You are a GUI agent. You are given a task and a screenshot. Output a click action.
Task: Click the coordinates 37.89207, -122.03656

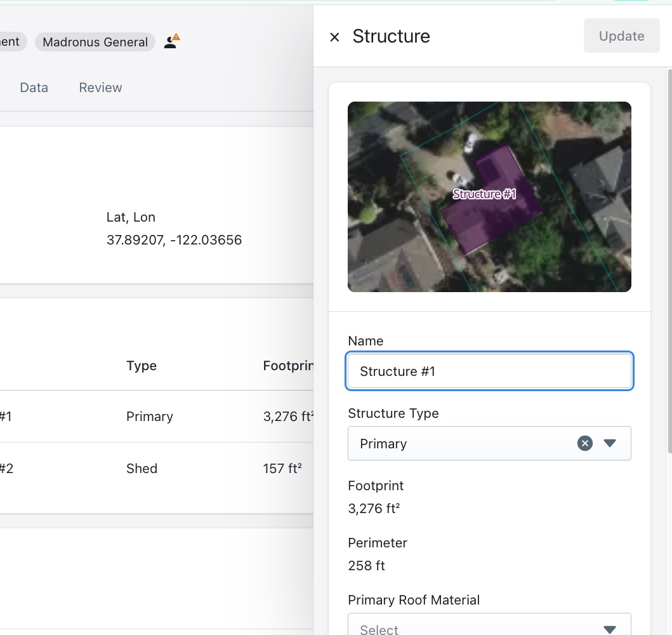(x=174, y=239)
